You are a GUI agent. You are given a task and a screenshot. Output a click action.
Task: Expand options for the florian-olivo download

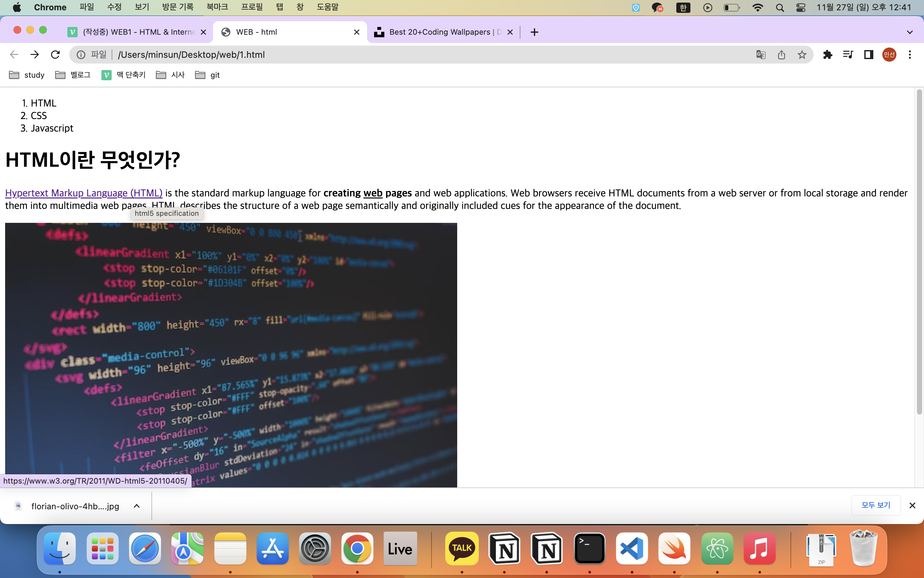pyautogui.click(x=137, y=506)
